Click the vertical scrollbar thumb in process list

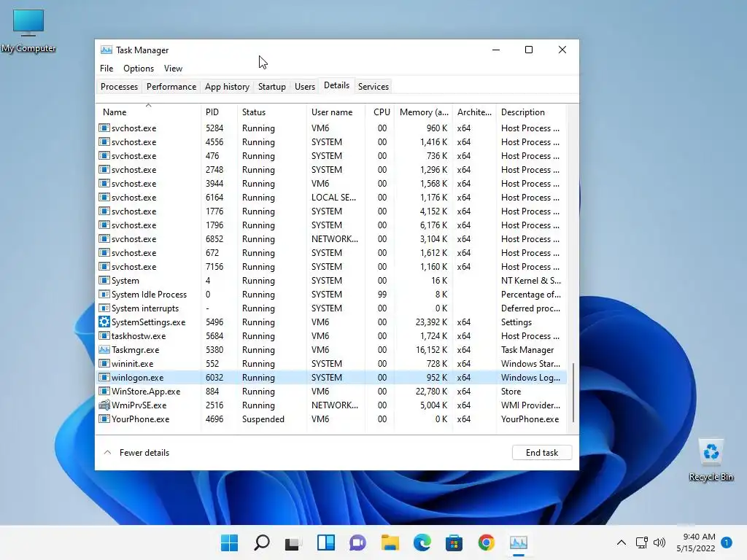[x=573, y=392]
